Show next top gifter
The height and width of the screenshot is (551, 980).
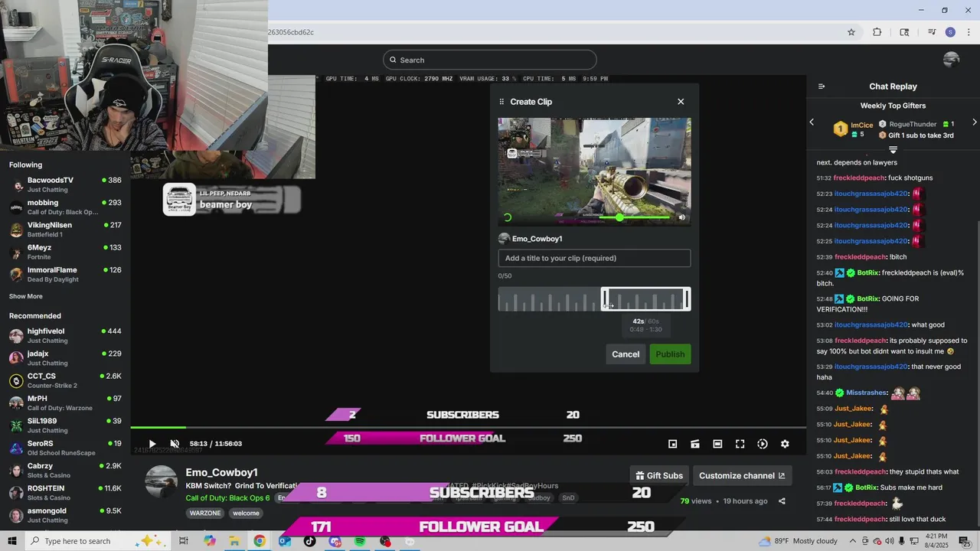click(x=974, y=122)
